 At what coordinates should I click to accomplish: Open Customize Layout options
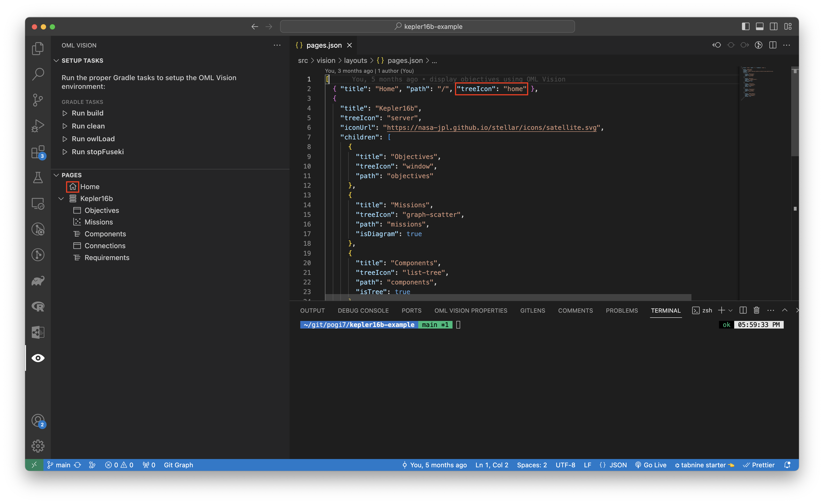[788, 26]
